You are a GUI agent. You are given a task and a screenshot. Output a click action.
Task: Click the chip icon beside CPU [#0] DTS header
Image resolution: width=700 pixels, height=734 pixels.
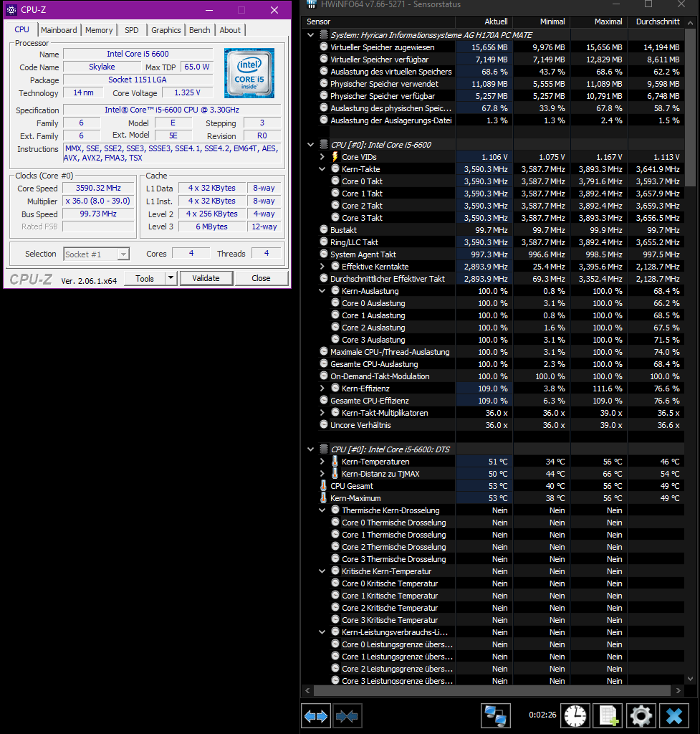click(323, 449)
